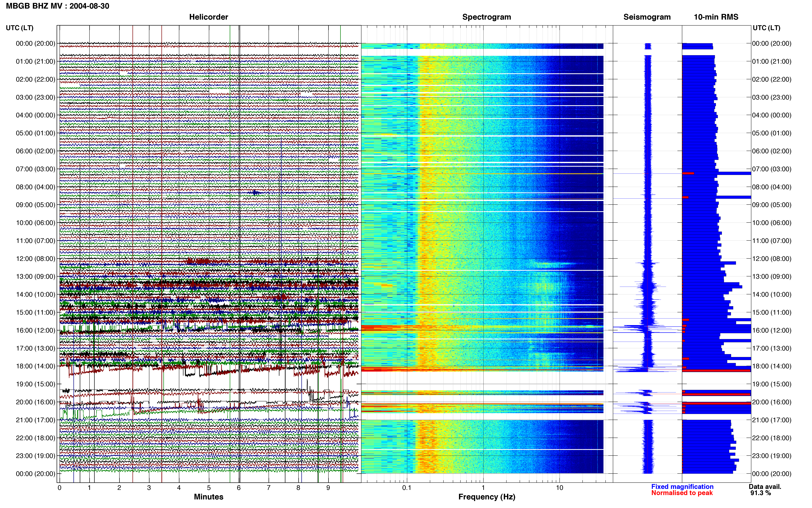Click the 'Minutes' axis title
Screen dimensions: 812x508
[209, 497]
